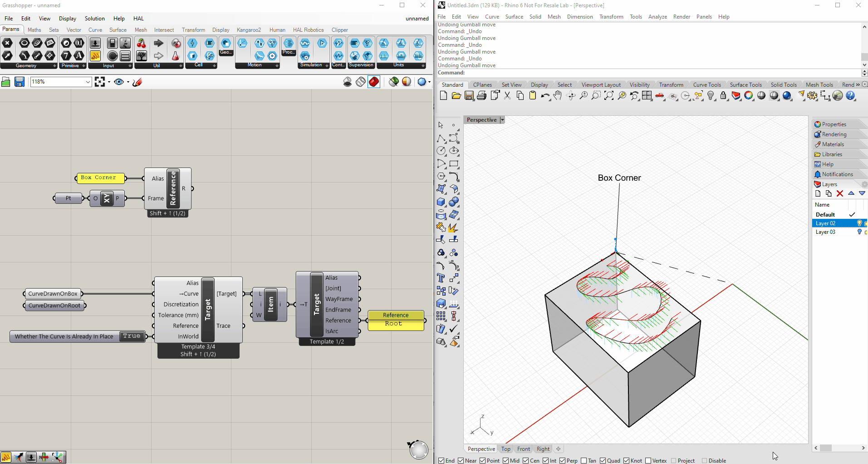Open the HAL menu in Grasshopper
Image resolution: width=868 pixels, height=464 pixels.
point(138,19)
